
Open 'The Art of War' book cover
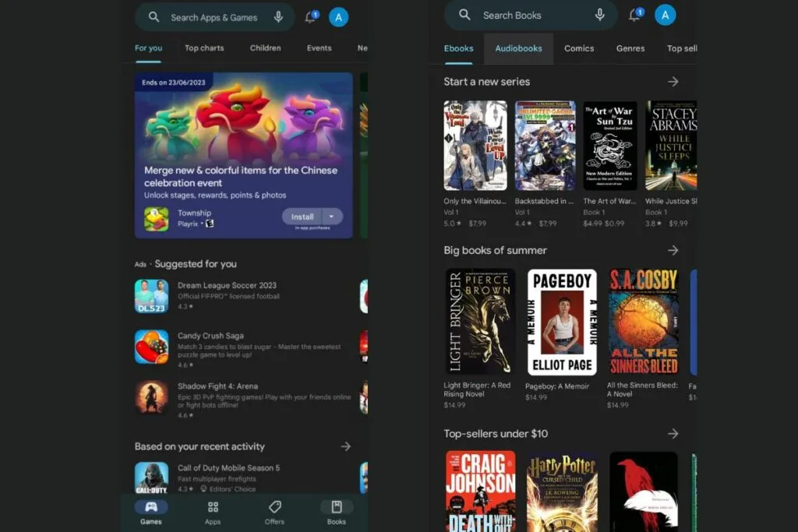tap(609, 146)
